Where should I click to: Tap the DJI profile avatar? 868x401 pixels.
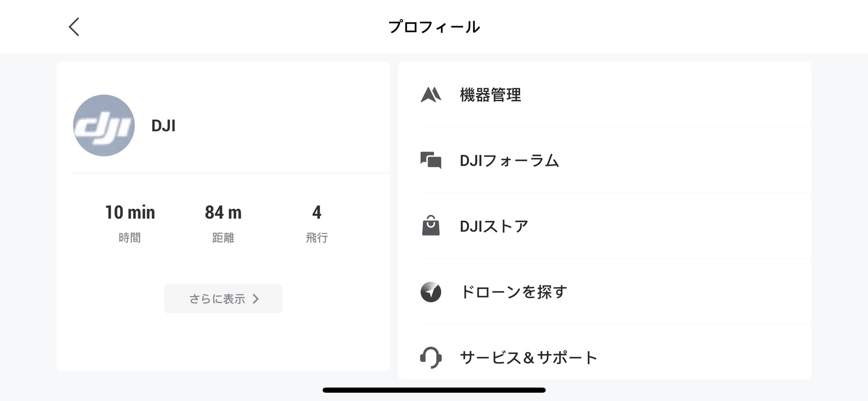(x=104, y=125)
